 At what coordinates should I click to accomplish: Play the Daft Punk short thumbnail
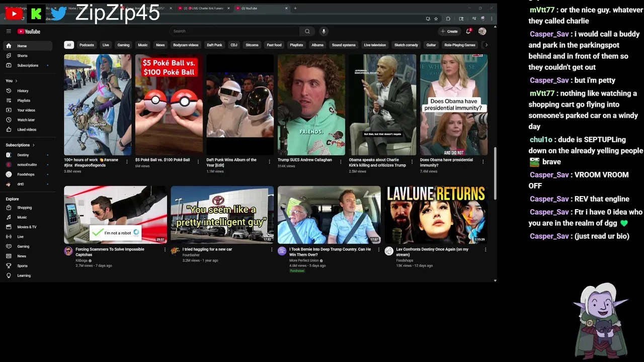point(240,105)
